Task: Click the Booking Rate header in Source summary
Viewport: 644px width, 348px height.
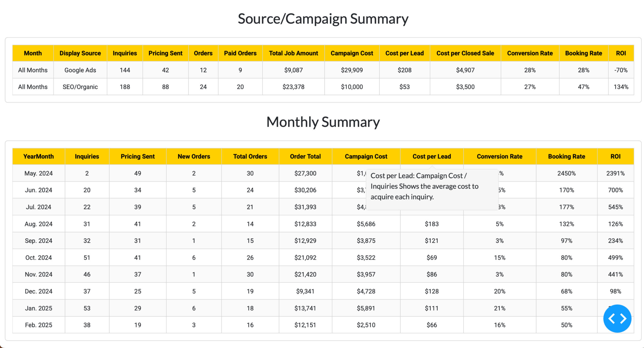Action: tap(584, 53)
